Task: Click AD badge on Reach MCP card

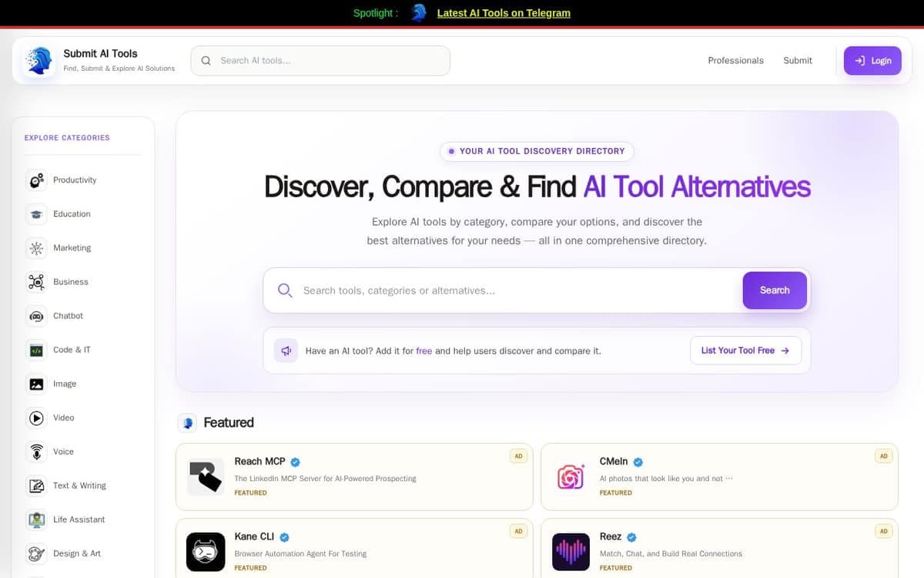Action: coord(518,456)
